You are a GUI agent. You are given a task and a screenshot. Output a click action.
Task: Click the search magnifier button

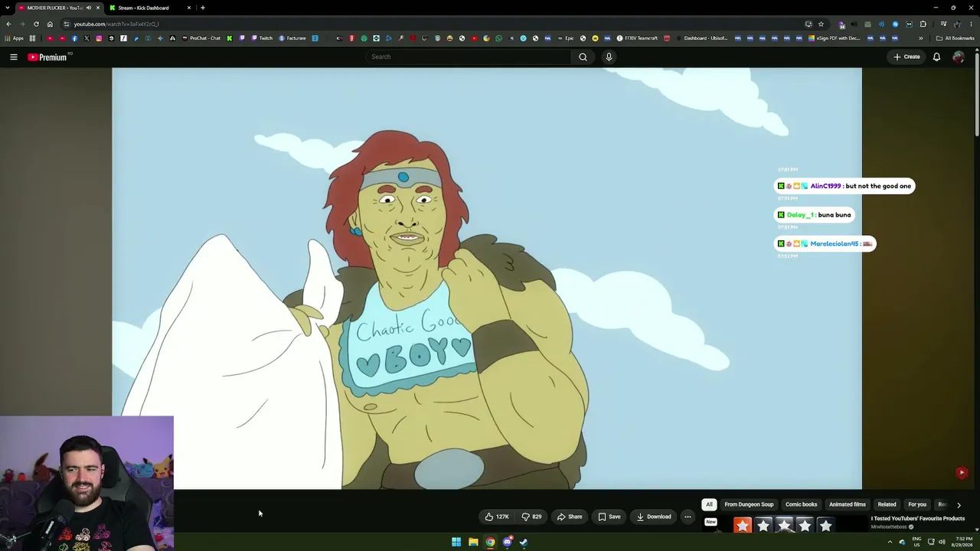pyautogui.click(x=583, y=57)
